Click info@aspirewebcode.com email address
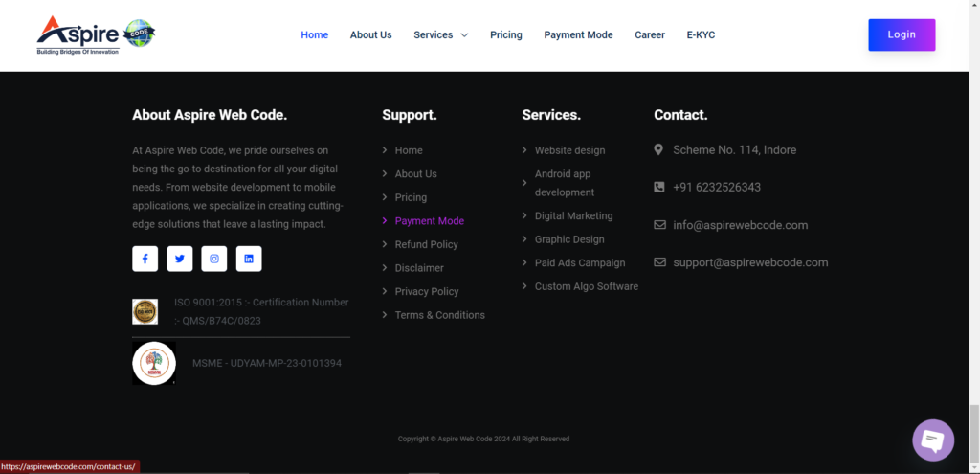The height and width of the screenshot is (474, 980). point(741,225)
